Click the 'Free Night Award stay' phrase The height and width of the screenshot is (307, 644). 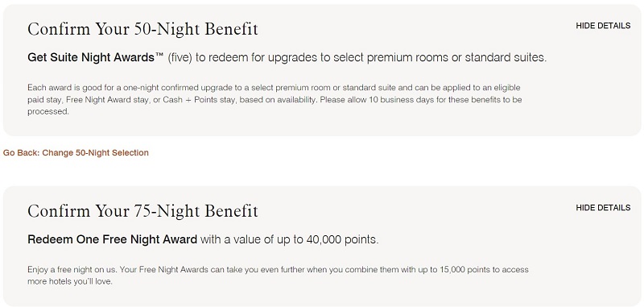[x=104, y=99]
